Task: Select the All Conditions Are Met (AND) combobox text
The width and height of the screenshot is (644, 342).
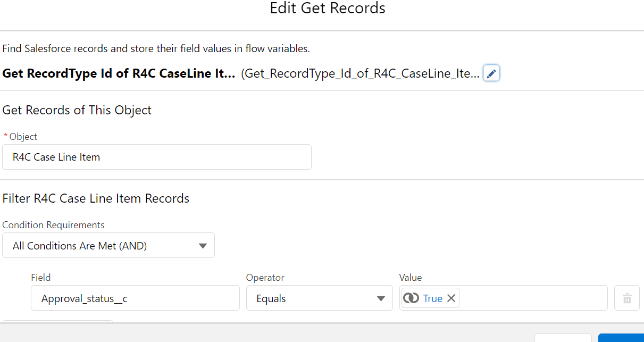Action: [x=80, y=246]
